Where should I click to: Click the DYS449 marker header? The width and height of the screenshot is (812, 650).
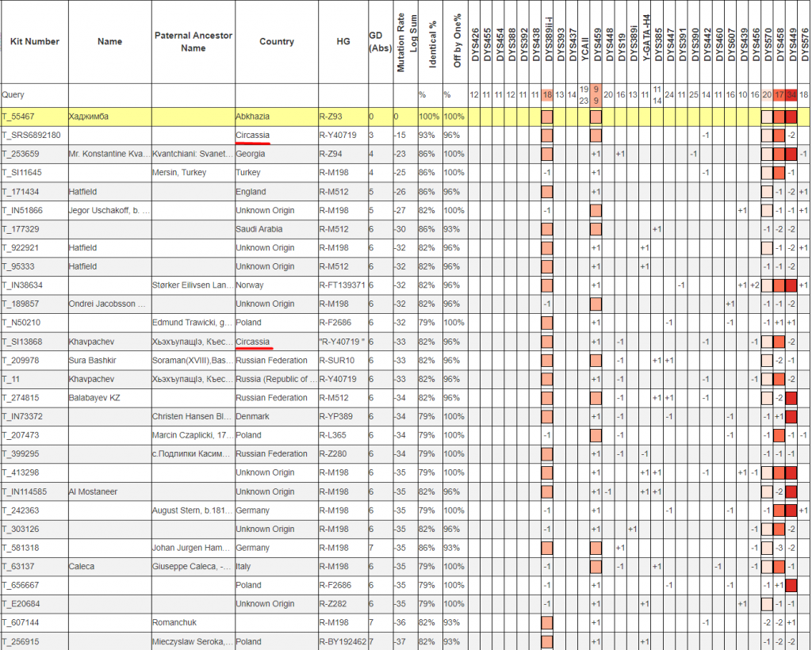point(792,45)
